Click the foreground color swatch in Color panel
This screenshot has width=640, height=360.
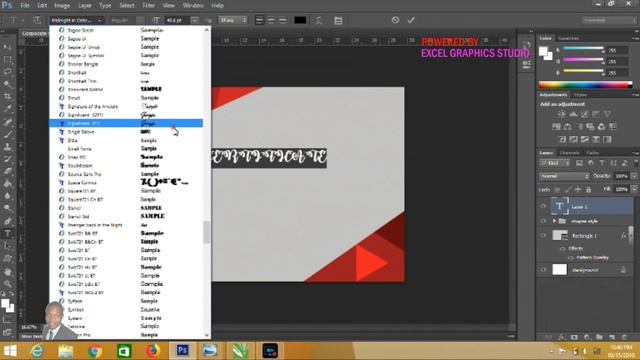543,51
